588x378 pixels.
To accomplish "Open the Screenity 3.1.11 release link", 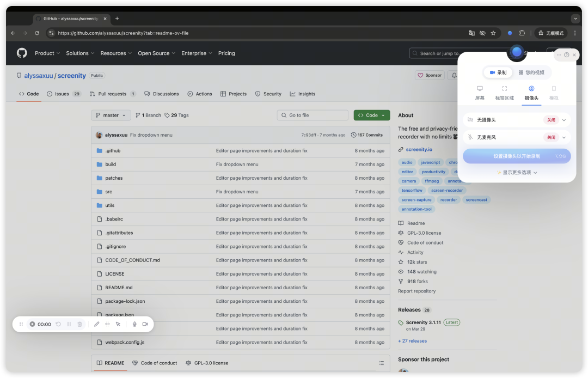I will (x=423, y=322).
